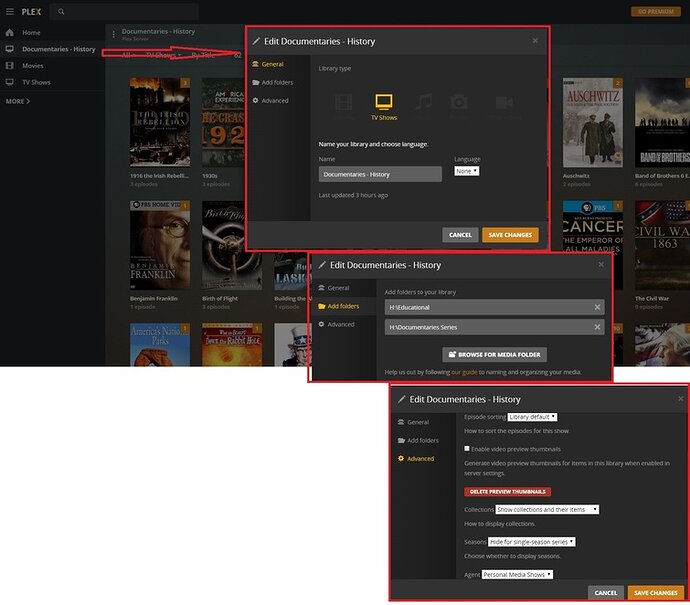
Task: Select Advanced tab in the Add folders dialog
Action: pyautogui.click(x=337, y=324)
